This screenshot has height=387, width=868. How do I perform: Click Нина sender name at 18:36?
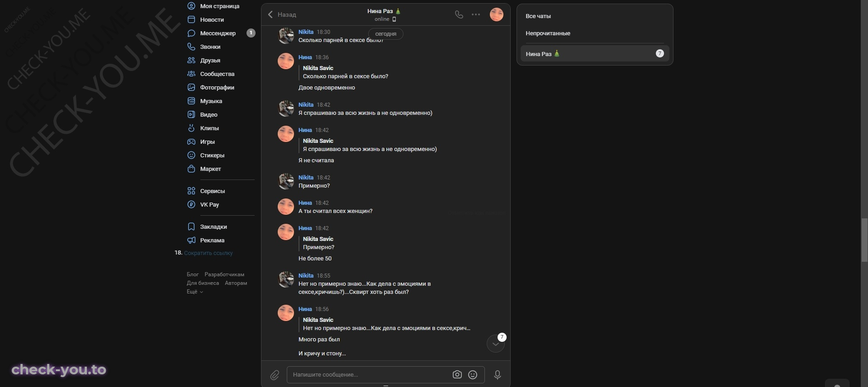coord(305,57)
